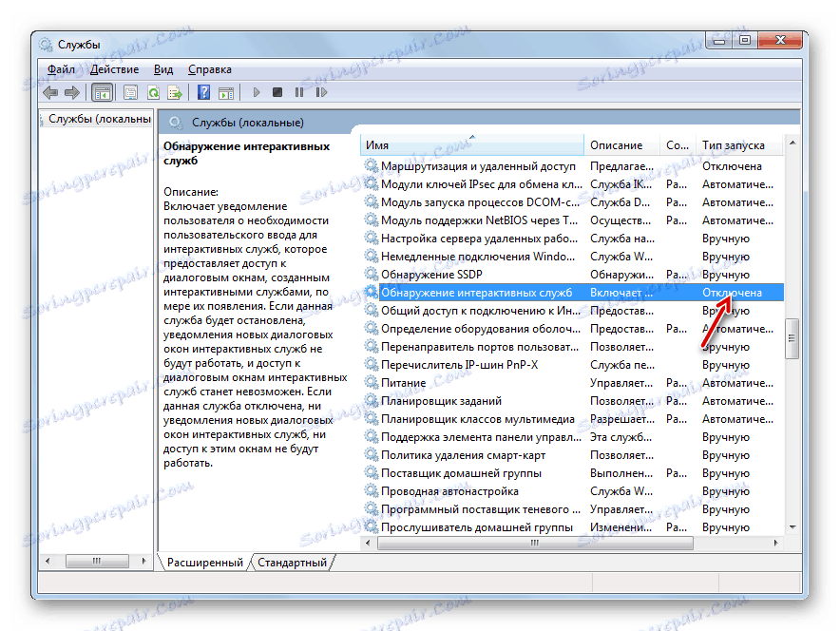Click the Refresh toolbar icon

(153, 93)
